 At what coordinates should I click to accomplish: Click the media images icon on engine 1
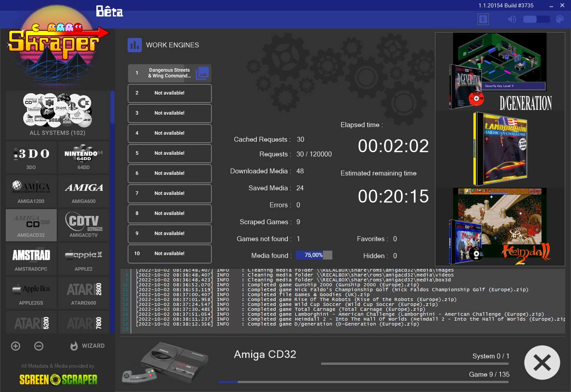coord(202,73)
